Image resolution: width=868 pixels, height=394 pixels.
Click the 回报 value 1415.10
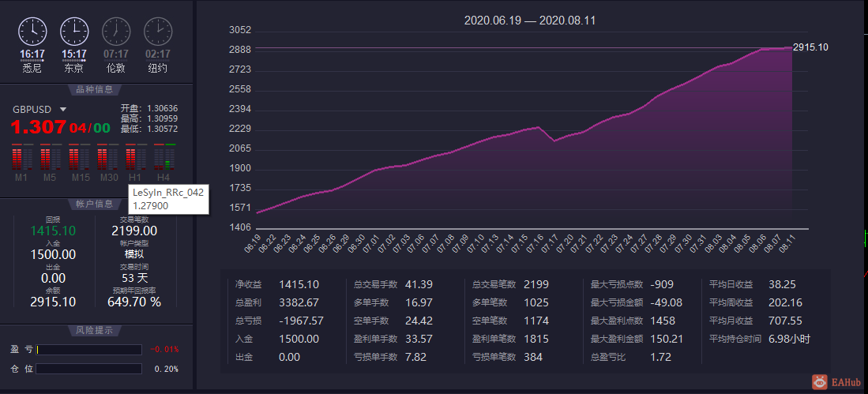[x=53, y=231]
